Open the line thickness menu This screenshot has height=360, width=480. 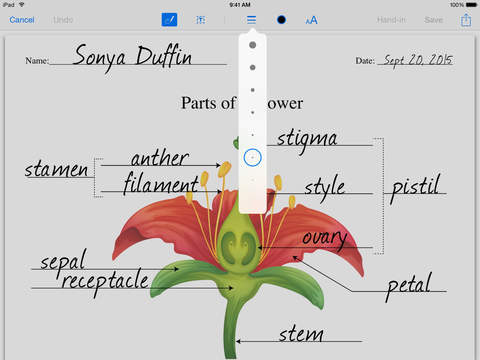(252, 20)
